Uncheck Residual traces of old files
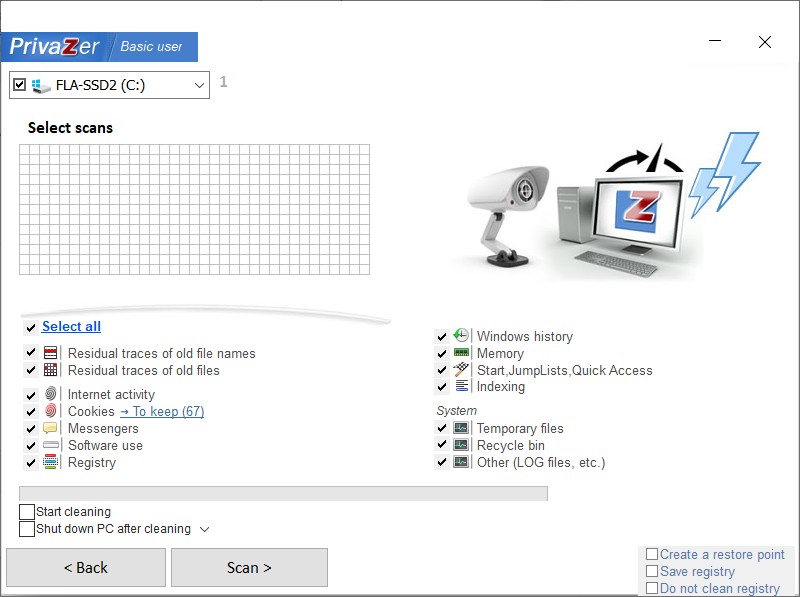Screen dimensions: 800x597 coord(31,369)
